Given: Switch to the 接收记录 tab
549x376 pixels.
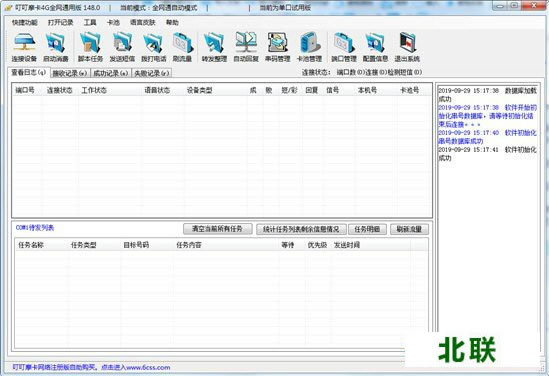Looking at the screenshot, I should (70, 73).
